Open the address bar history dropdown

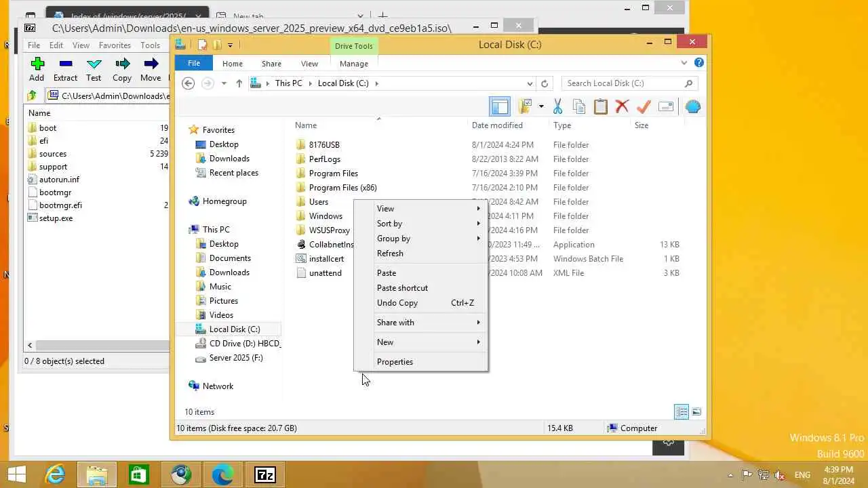[530, 83]
